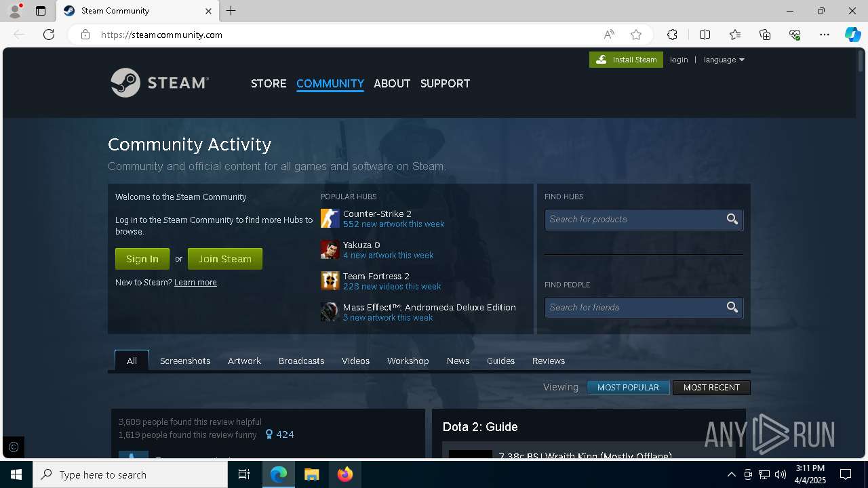The image size is (868, 488).
Task: Click the Yakuza 0 hub icon
Action: tap(330, 249)
